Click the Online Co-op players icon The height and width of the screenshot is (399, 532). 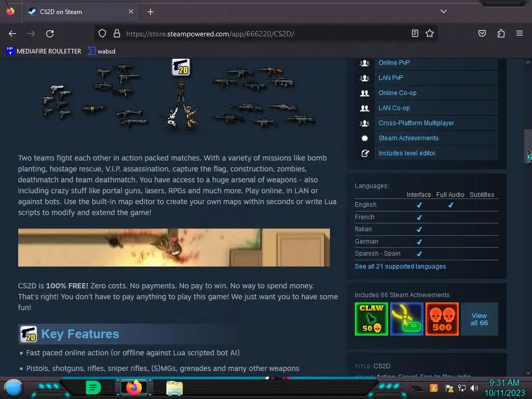coord(364,93)
